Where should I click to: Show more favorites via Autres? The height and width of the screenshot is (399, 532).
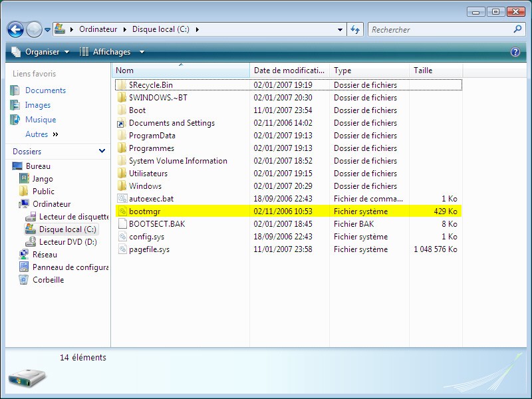[41, 134]
